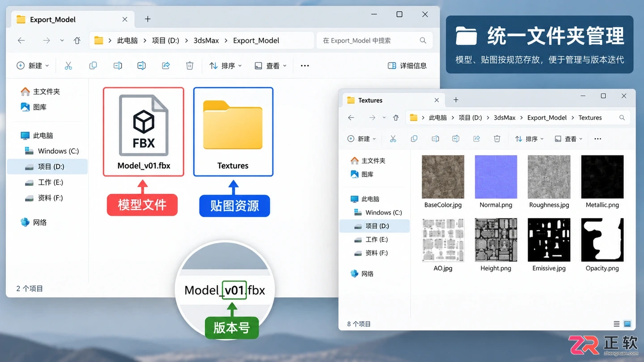Share item from the Export_Model window toolbar
Screen dimensions: 644x362
click(166, 66)
